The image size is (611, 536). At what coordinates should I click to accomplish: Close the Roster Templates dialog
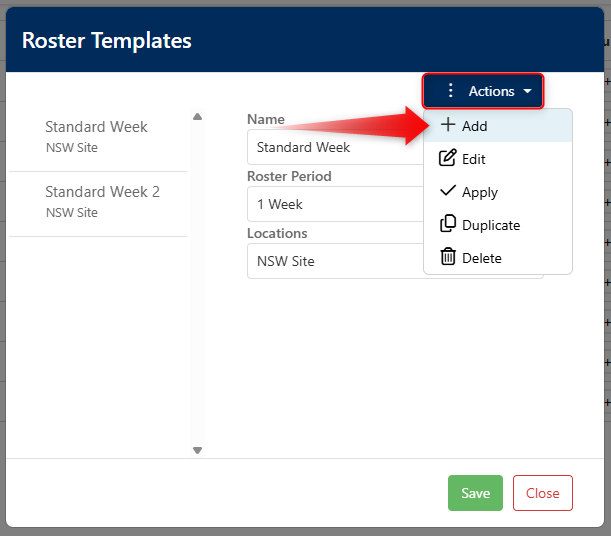point(542,493)
